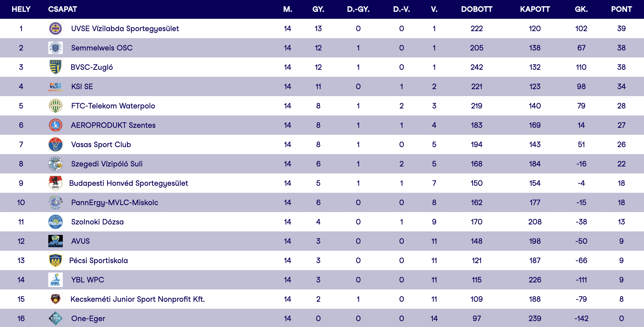Open the PannErgy-MVLC-Miskolc team link

click(x=115, y=202)
